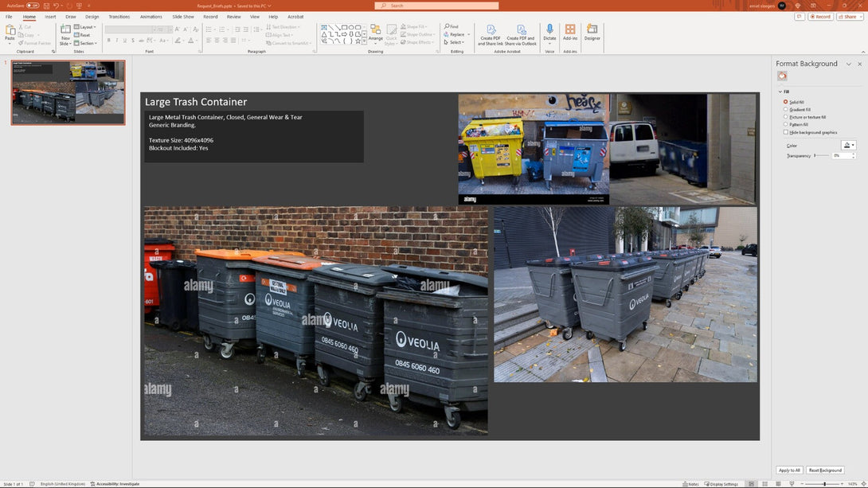Close the Format Background pane
The width and height of the screenshot is (868, 488).
(x=860, y=64)
